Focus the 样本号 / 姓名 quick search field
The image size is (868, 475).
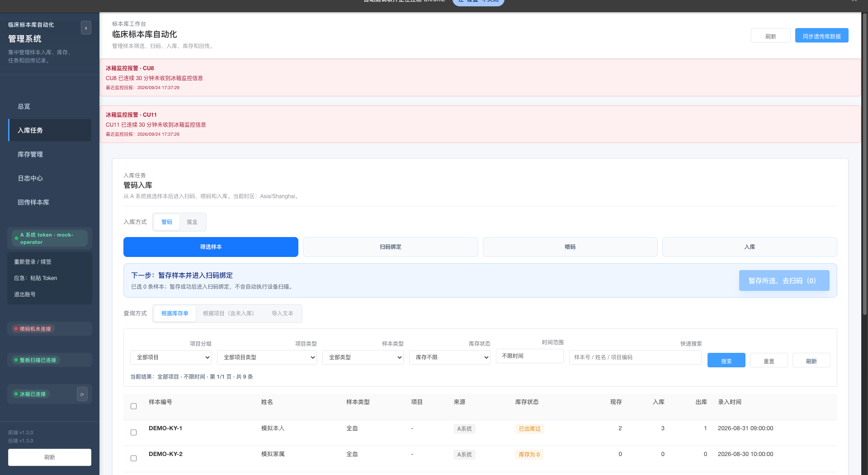coord(635,357)
